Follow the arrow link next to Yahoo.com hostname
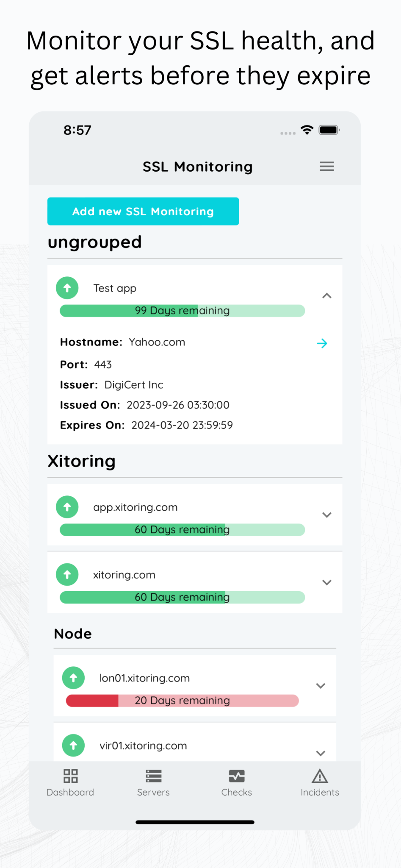 (x=322, y=343)
